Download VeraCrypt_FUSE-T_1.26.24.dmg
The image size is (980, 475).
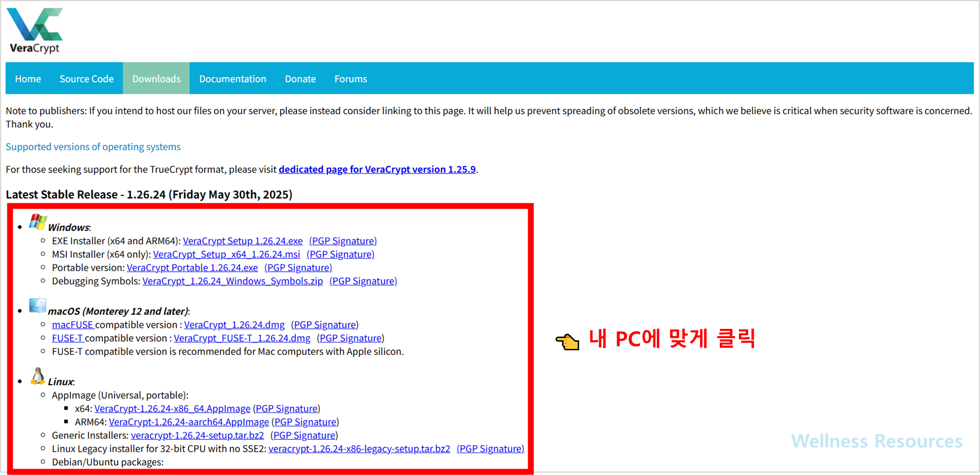pos(242,338)
